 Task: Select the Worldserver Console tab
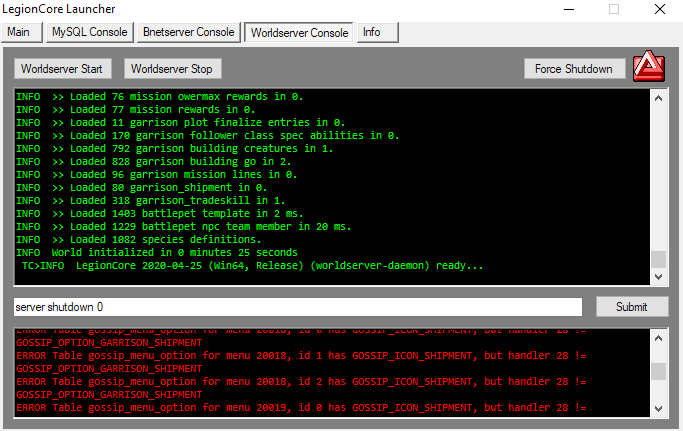[x=299, y=32]
